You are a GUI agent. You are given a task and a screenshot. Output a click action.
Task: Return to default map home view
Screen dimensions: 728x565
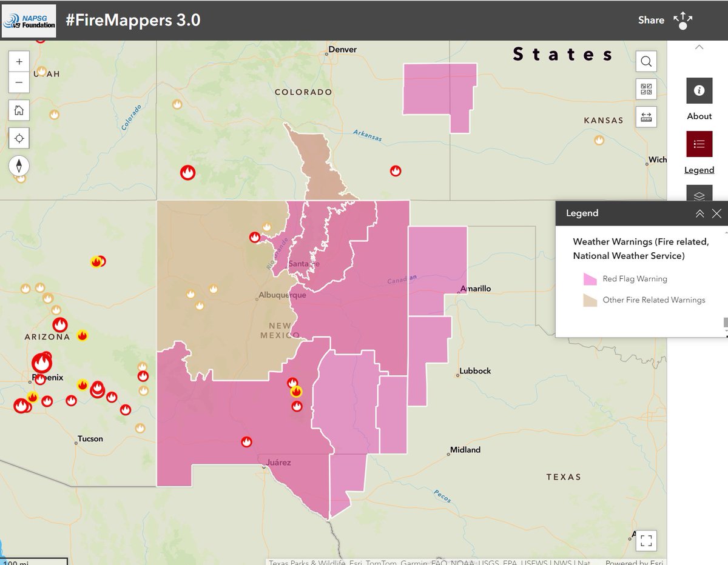tap(19, 110)
